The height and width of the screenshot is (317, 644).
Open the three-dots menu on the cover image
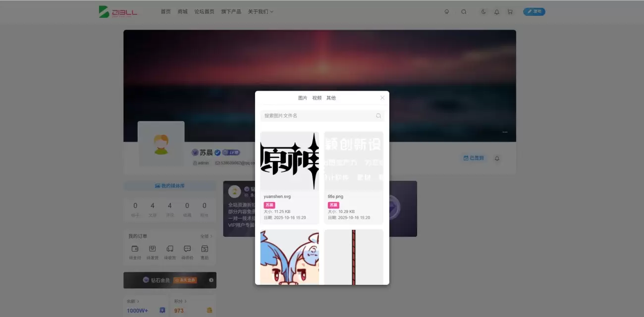[x=505, y=132]
